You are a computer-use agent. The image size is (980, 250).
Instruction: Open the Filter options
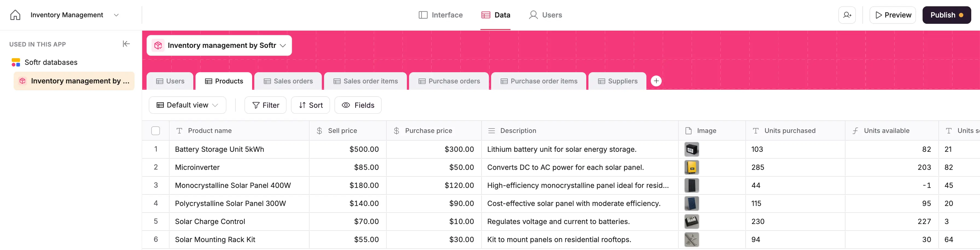pos(266,105)
